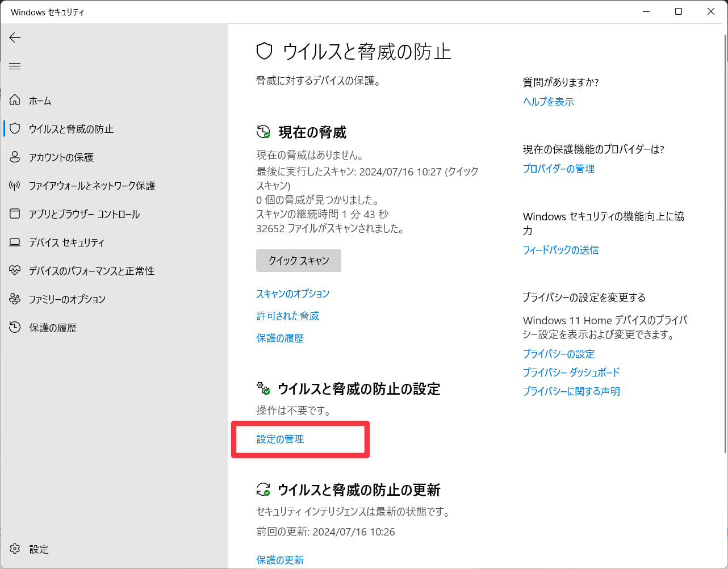The image size is (728, 569).
Task: Click the gears icon beside ウイルスと脅威の防止の設定
Action: click(263, 388)
